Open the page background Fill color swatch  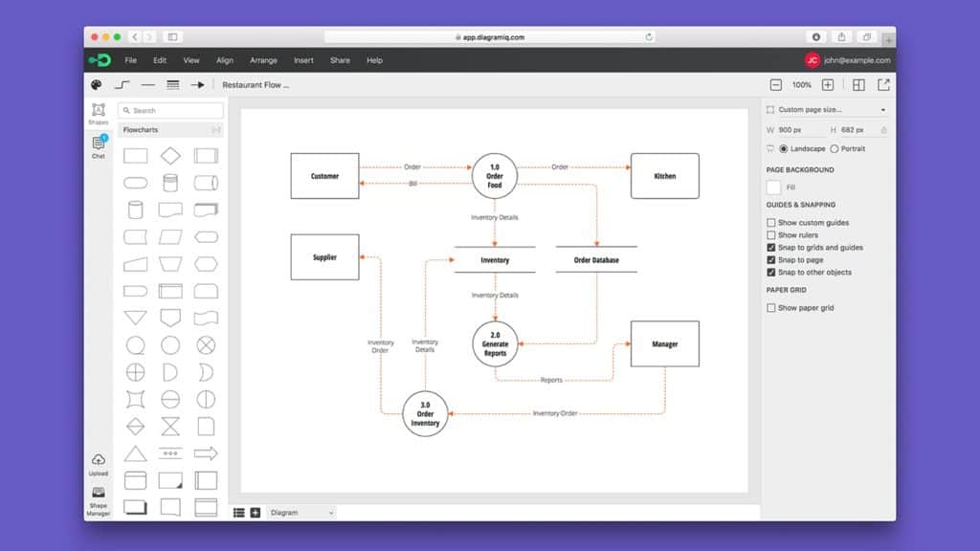click(x=771, y=187)
